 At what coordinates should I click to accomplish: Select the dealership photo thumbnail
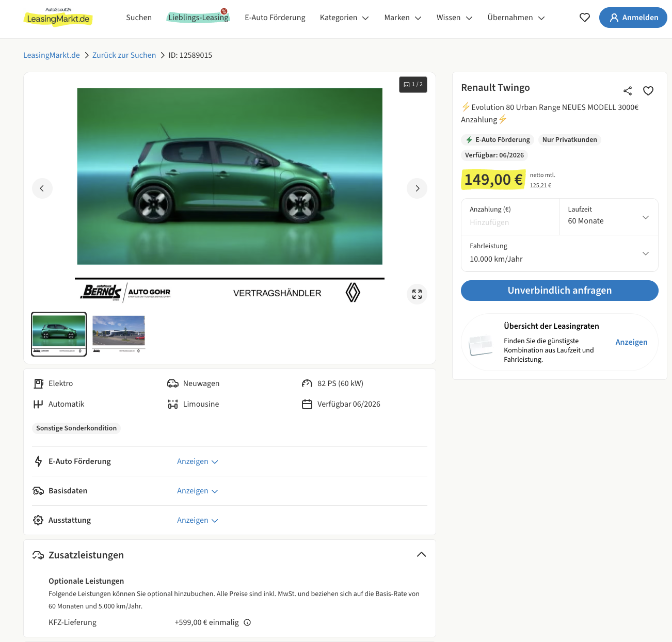[119, 333]
